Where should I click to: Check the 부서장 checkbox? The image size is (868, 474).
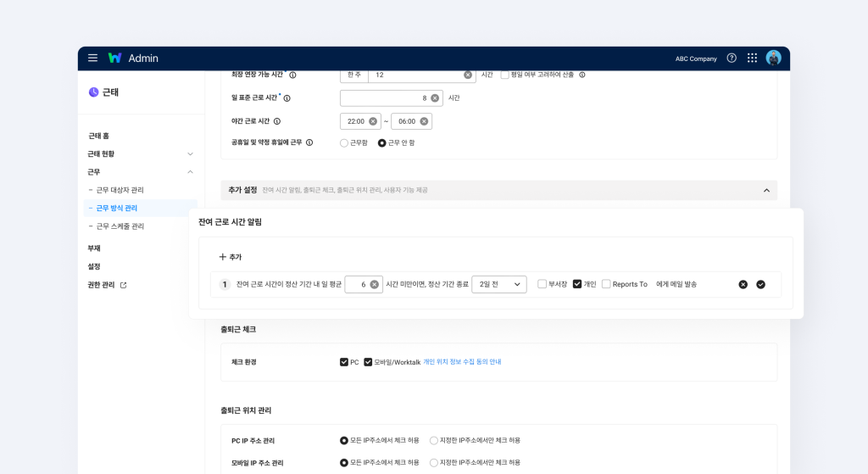[542, 283]
